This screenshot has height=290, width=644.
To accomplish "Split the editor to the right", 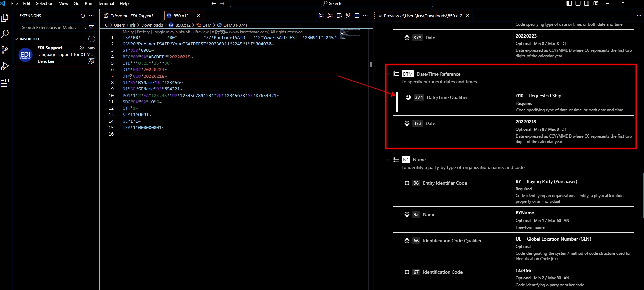I will coord(357,16).
